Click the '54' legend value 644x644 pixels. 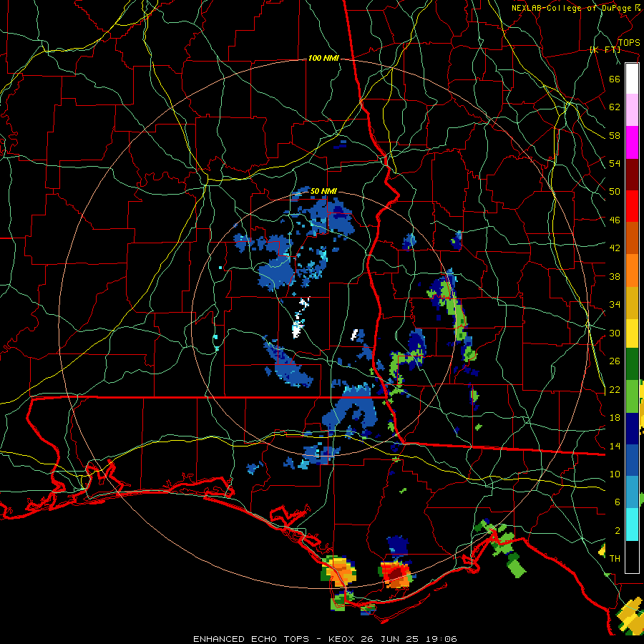pos(615,163)
